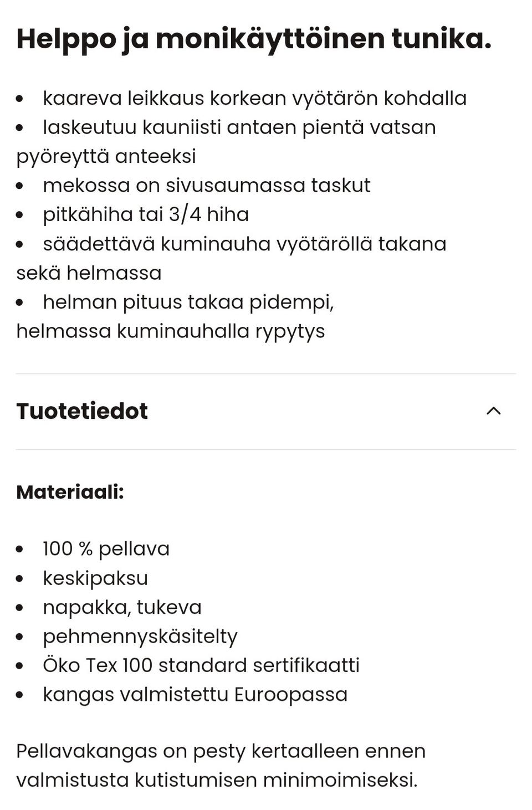Click the 'keskipaksu' bullet point

(95, 578)
